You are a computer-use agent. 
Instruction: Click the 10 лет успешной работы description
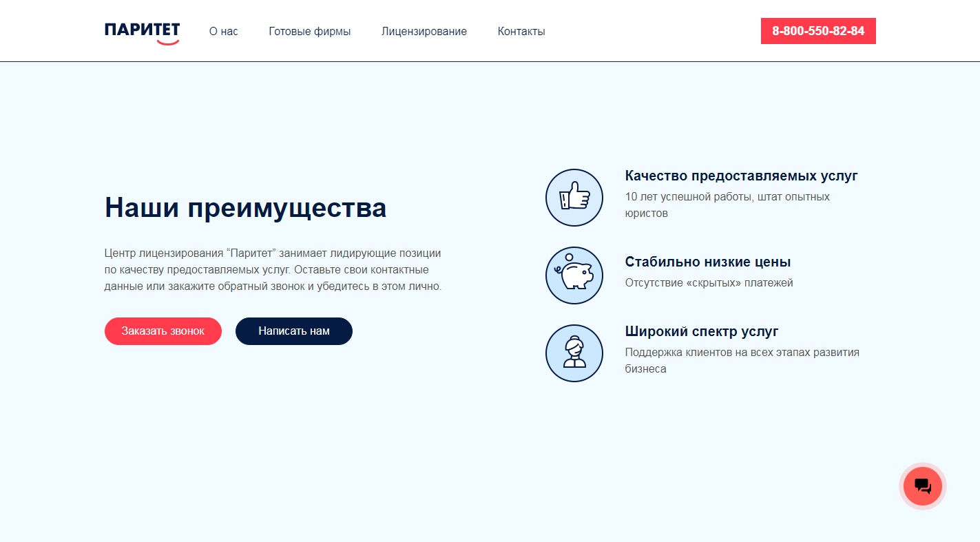(727, 205)
